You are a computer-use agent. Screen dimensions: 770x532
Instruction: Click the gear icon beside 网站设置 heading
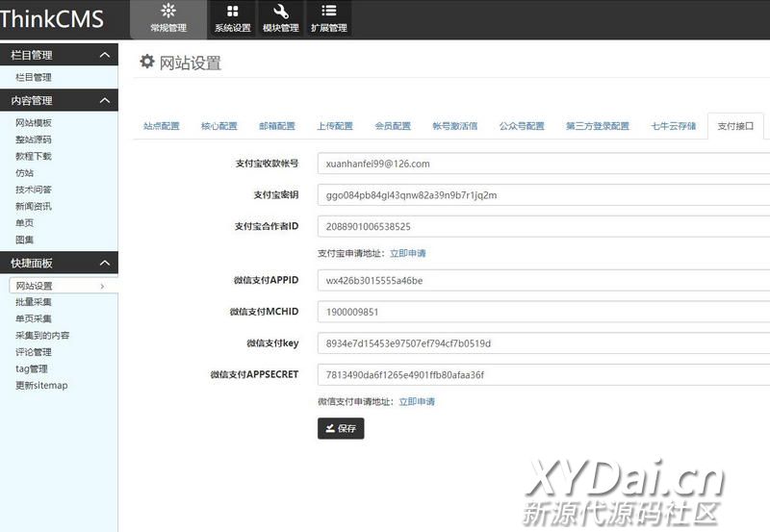tap(147, 62)
